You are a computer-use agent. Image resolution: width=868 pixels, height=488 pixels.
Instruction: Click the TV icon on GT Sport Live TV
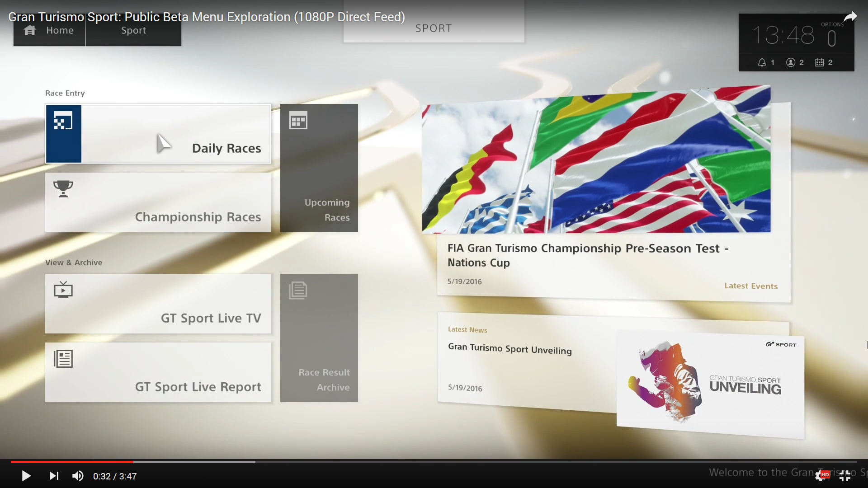click(x=63, y=290)
